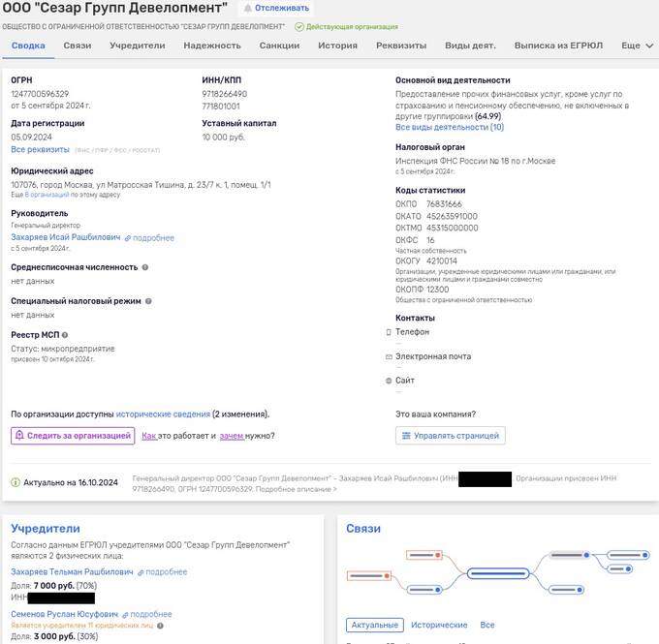Click the envelope icon by Электронная почта
Image resolution: width=659 pixels, height=644 pixels.
click(389, 356)
